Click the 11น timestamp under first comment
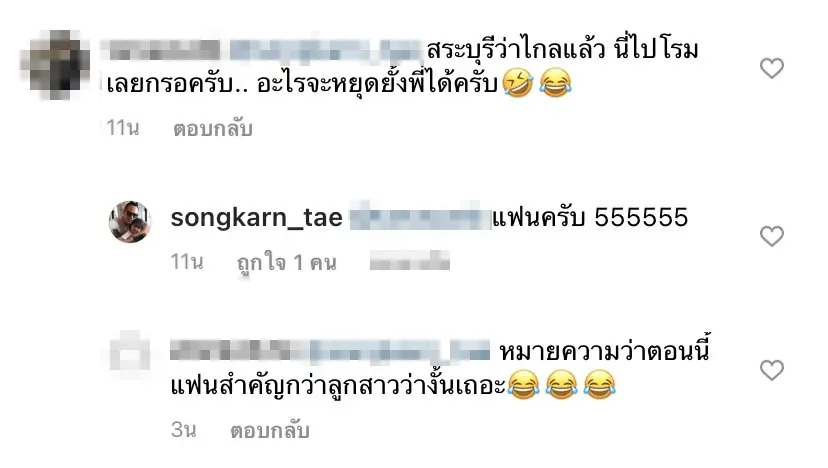This screenshot has width=828, height=468. [123, 128]
